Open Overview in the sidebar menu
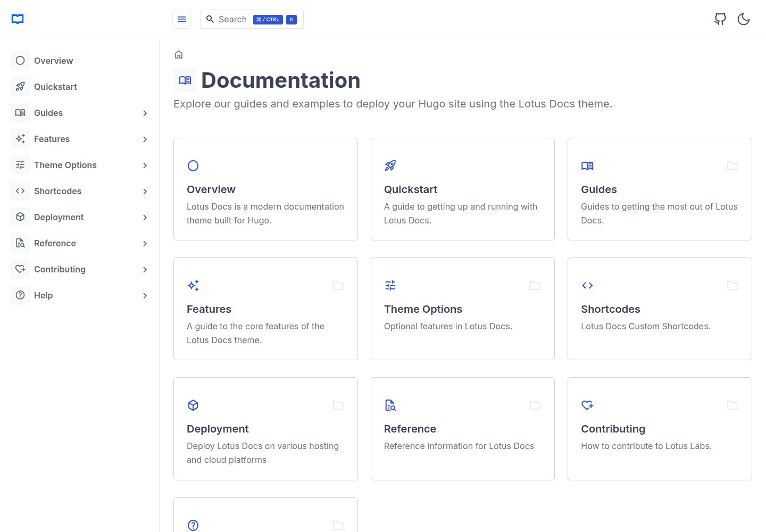The height and width of the screenshot is (532, 766). (x=53, y=61)
